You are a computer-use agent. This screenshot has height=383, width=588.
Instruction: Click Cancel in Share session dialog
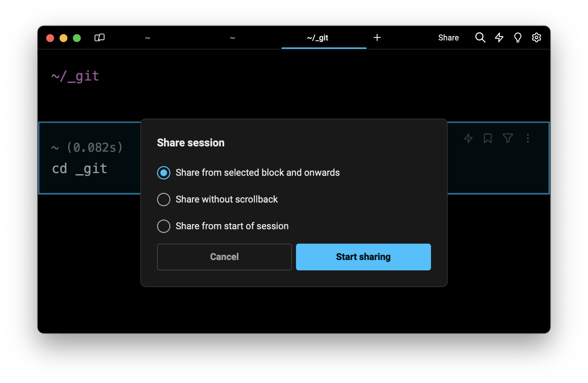[224, 257]
